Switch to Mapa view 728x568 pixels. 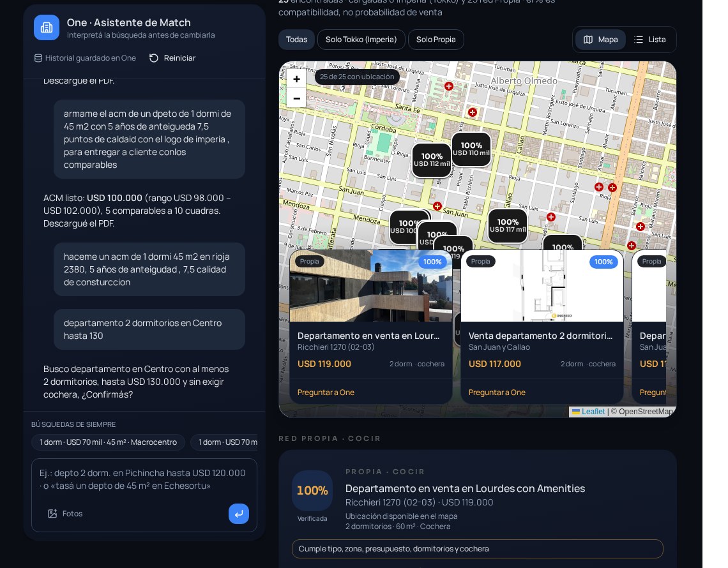point(600,40)
